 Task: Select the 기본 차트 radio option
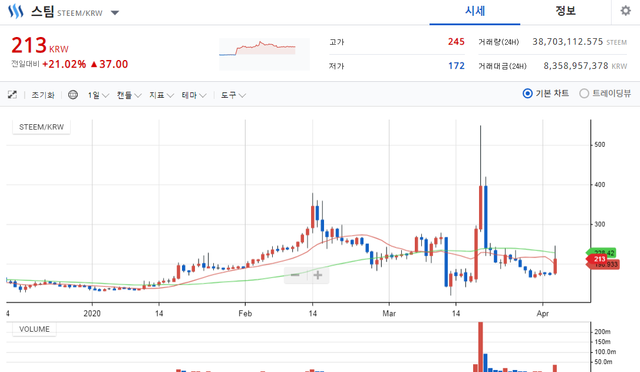coord(546,94)
